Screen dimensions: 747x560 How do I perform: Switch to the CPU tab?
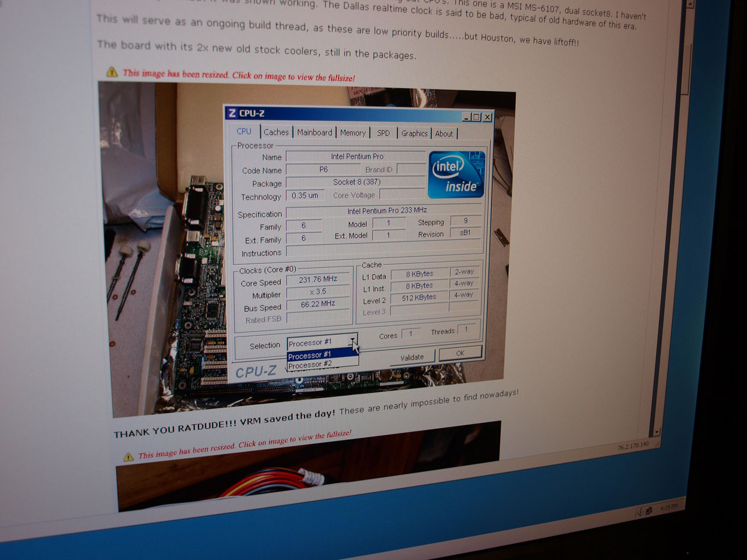click(x=244, y=131)
